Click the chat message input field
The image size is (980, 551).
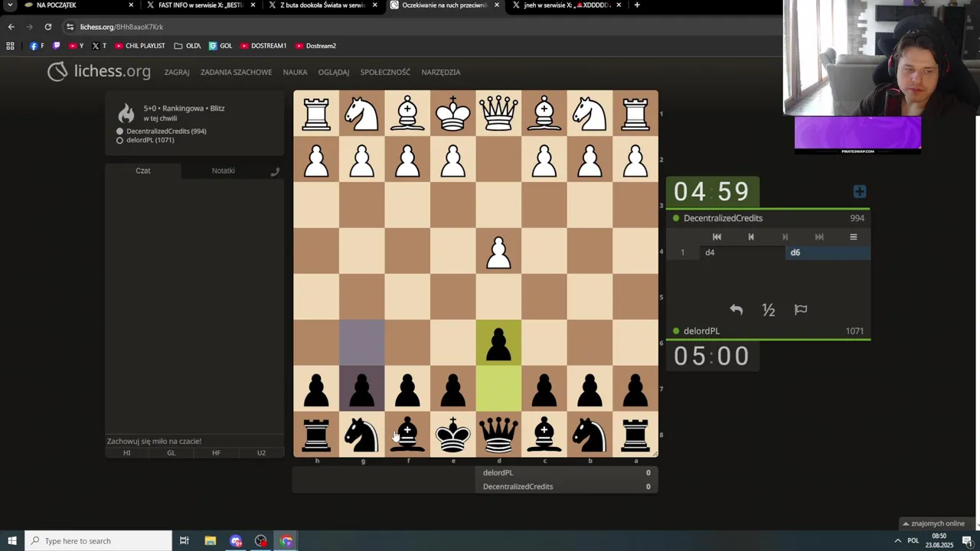194,442
